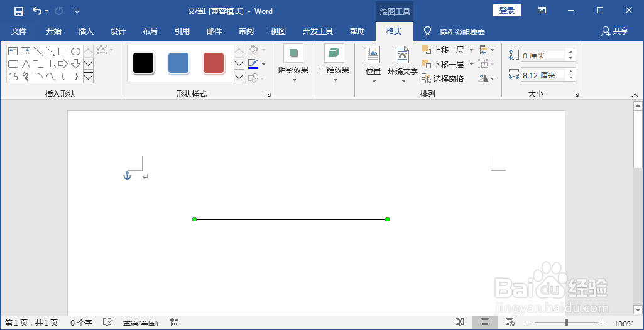The image size is (644, 330).
Task: Click the Tell me search box
Action: pos(462,32)
